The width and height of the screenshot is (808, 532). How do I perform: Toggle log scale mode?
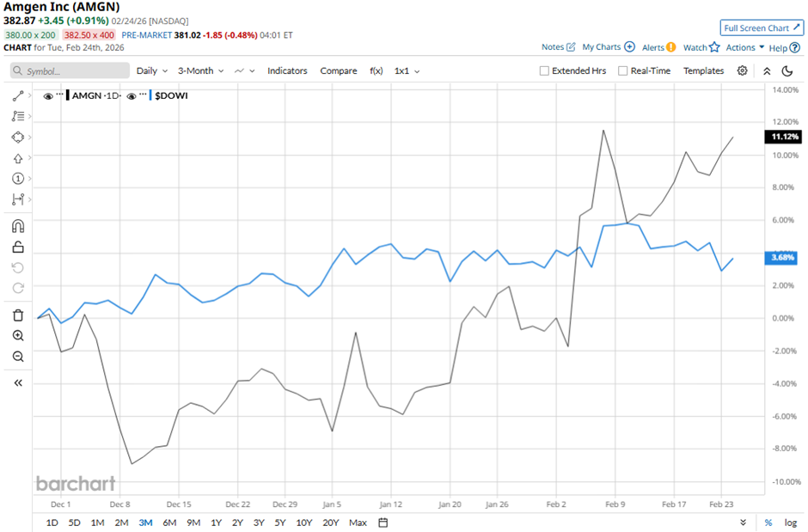791,523
